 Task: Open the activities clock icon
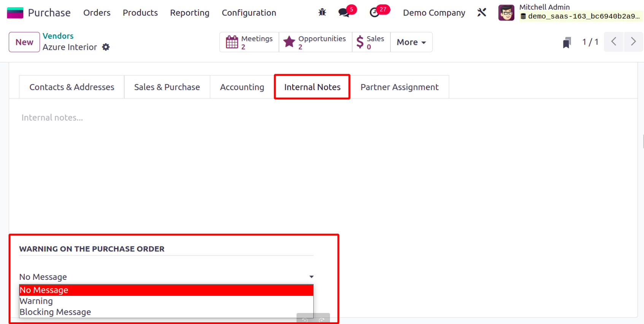[x=374, y=13]
